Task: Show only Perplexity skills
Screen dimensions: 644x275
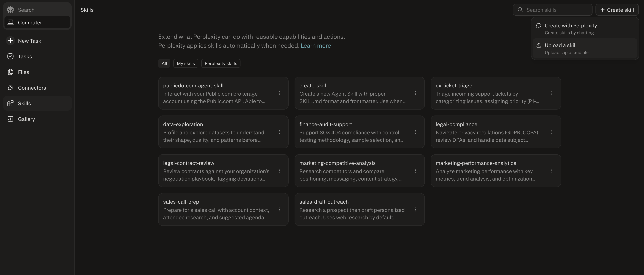Action: pos(221,64)
